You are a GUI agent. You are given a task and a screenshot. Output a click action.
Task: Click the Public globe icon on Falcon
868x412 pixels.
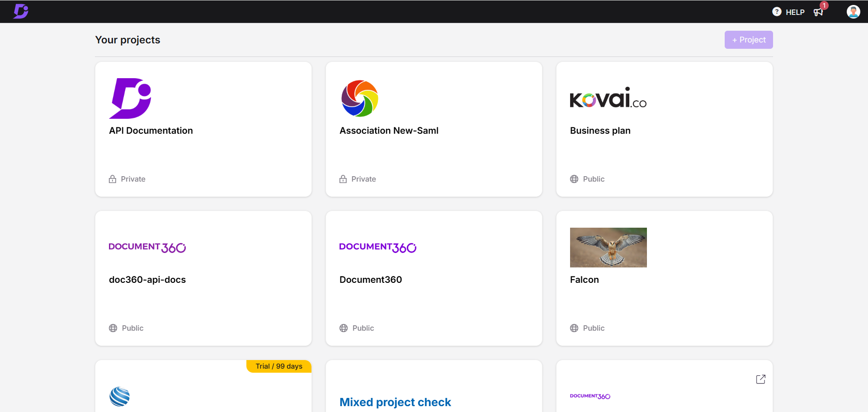(574, 328)
